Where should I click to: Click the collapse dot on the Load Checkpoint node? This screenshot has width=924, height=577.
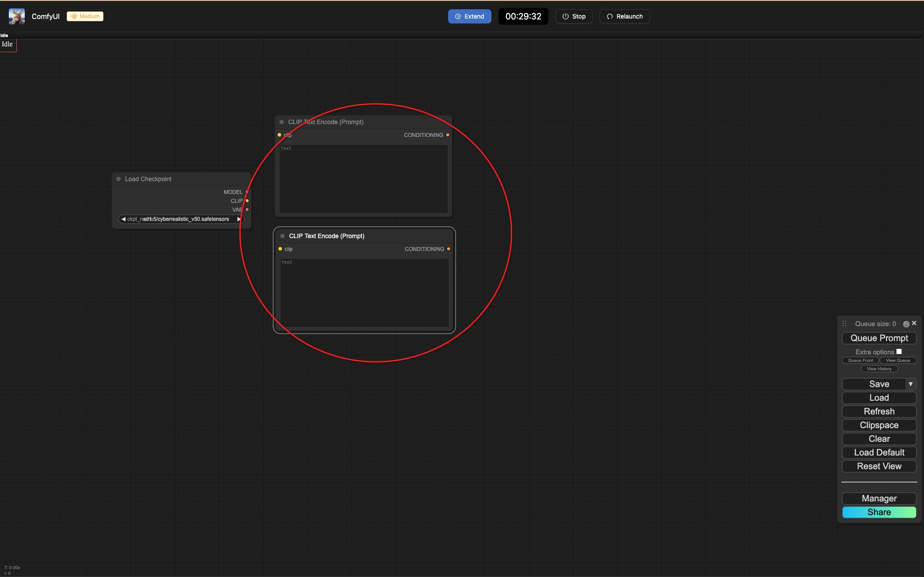point(118,179)
